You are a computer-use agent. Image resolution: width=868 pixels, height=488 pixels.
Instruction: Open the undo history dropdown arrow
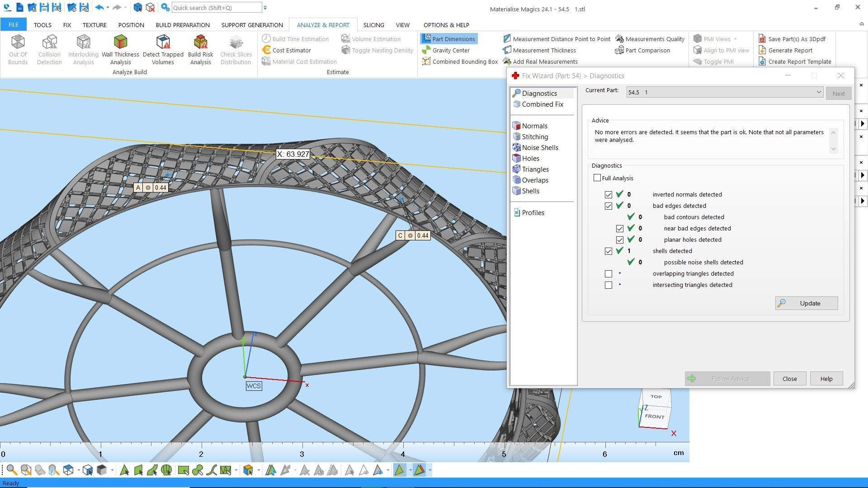[x=108, y=8]
